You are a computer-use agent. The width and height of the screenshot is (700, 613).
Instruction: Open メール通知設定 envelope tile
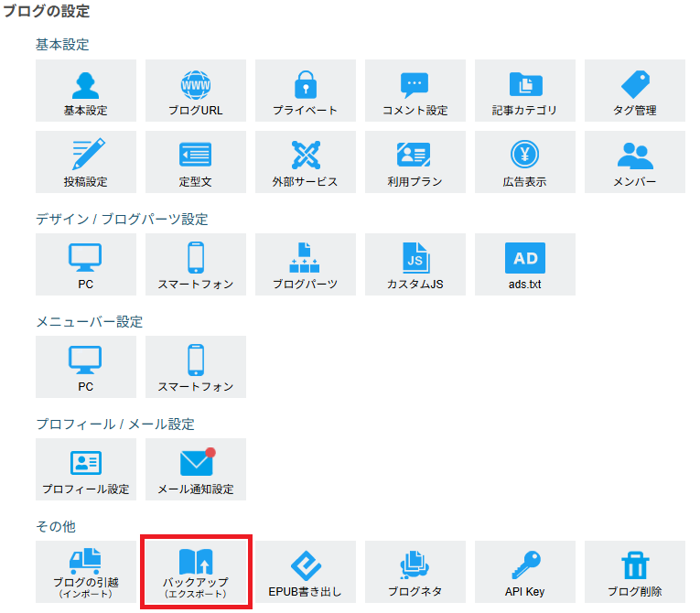[x=196, y=469]
